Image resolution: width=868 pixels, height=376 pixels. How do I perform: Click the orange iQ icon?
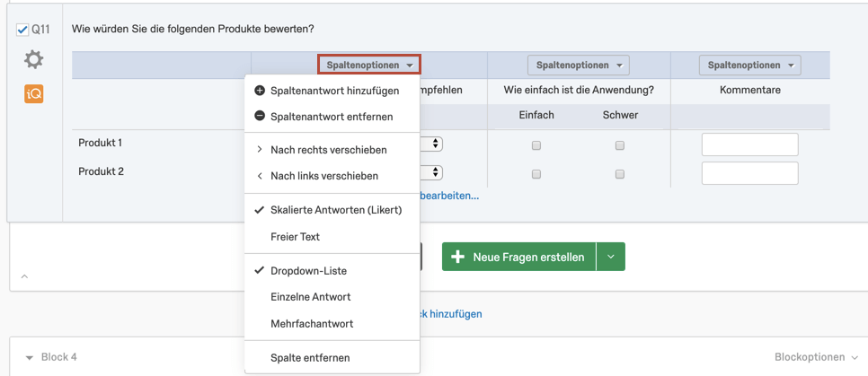(x=34, y=93)
